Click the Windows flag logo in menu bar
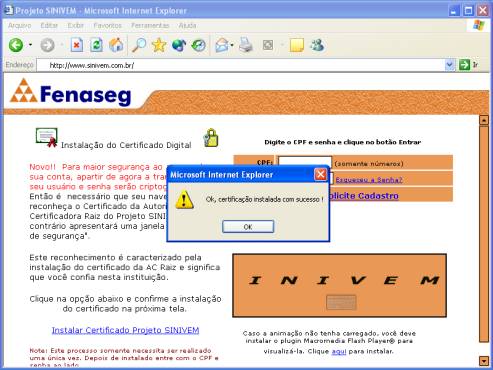Screen dimensions: 493x370 point(479,25)
